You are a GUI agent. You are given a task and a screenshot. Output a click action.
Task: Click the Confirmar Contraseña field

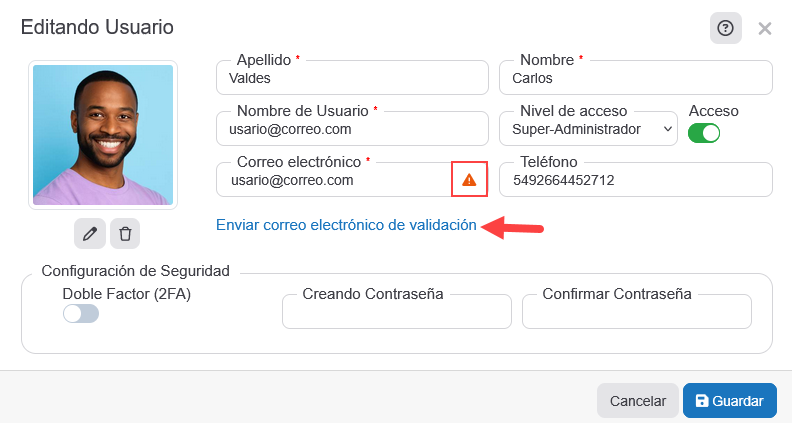(636, 314)
